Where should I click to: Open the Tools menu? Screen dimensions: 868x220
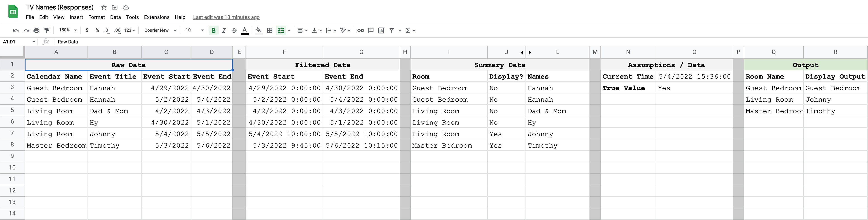point(132,17)
